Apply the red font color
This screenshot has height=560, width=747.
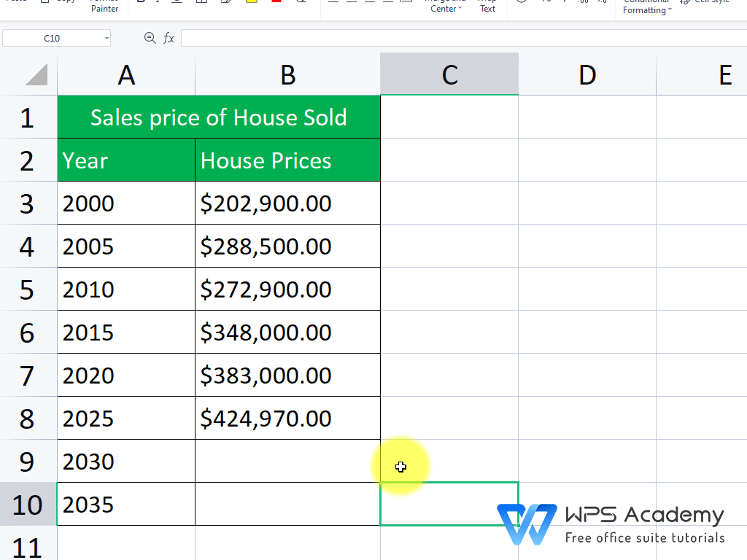point(276,3)
